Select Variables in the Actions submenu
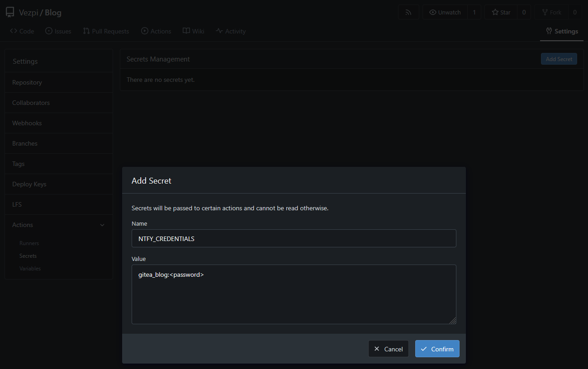 (x=30, y=269)
